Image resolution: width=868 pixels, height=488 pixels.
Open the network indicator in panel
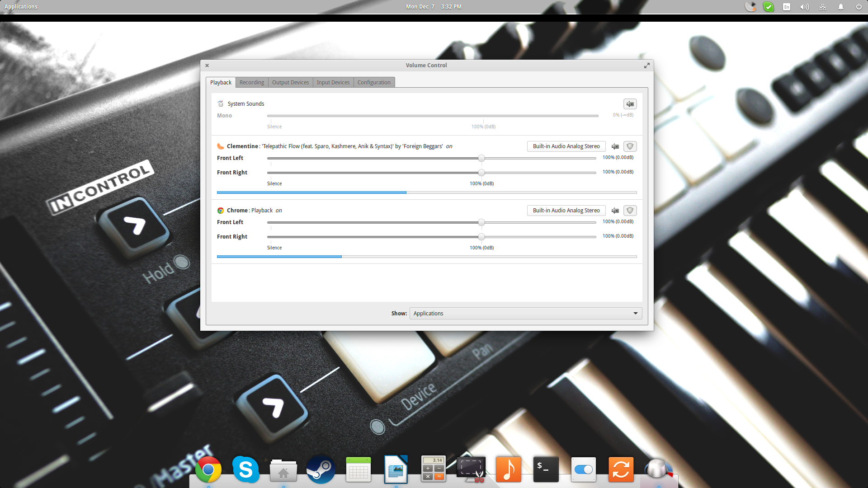[x=823, y=7]
